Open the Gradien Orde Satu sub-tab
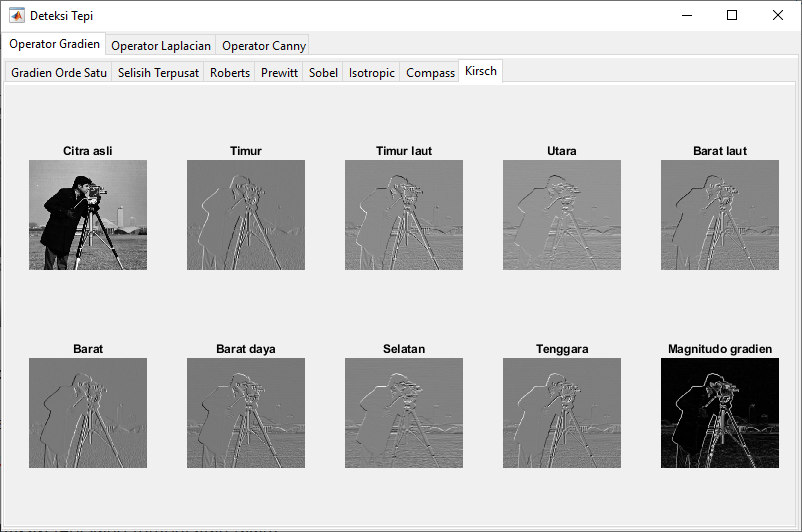 click(x=57, y=73)
